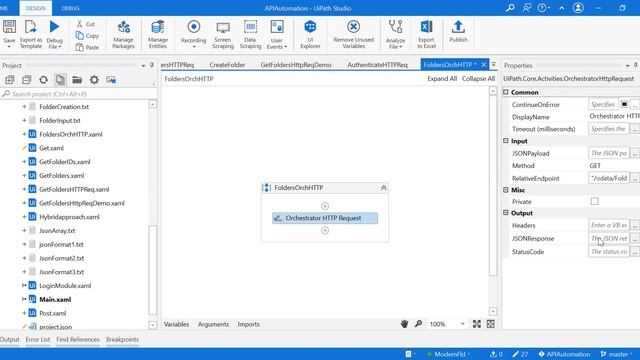Toggle ContinueOnError checkbox button

(x=624, y=104)
